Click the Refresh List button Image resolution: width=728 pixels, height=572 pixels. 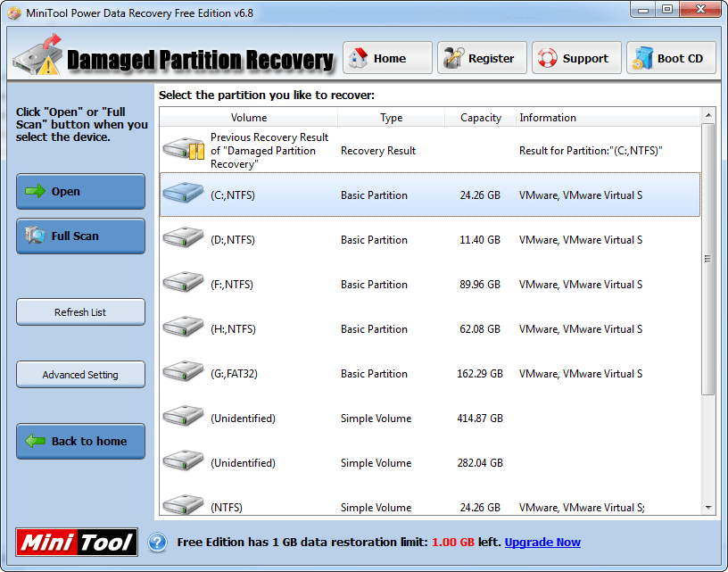click(80, 312)
